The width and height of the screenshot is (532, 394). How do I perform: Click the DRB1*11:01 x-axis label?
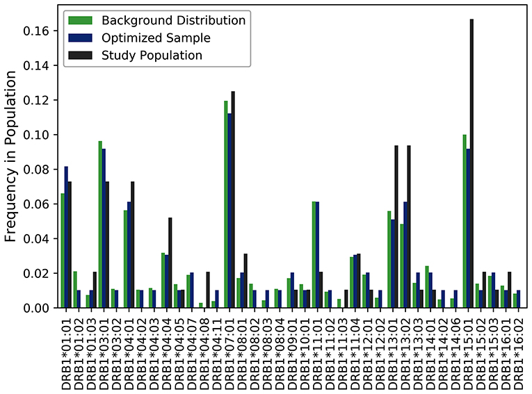point(317,353)
